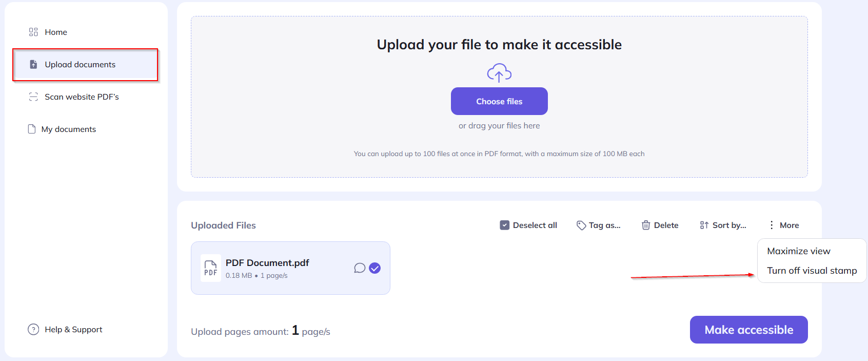Open the More options menu

click(x=784, y=225)
